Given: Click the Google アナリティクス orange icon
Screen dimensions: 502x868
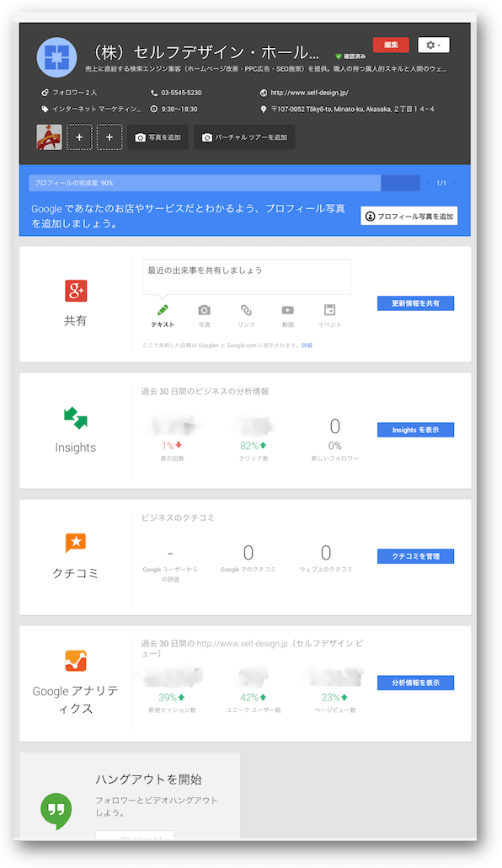Looking at the screenshot, I should 76,661.
